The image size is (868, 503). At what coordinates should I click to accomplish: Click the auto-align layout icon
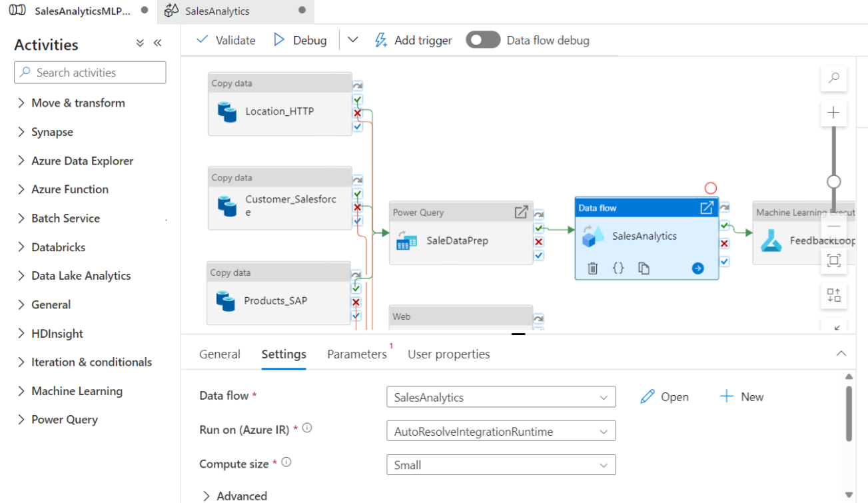pos(833,295)
